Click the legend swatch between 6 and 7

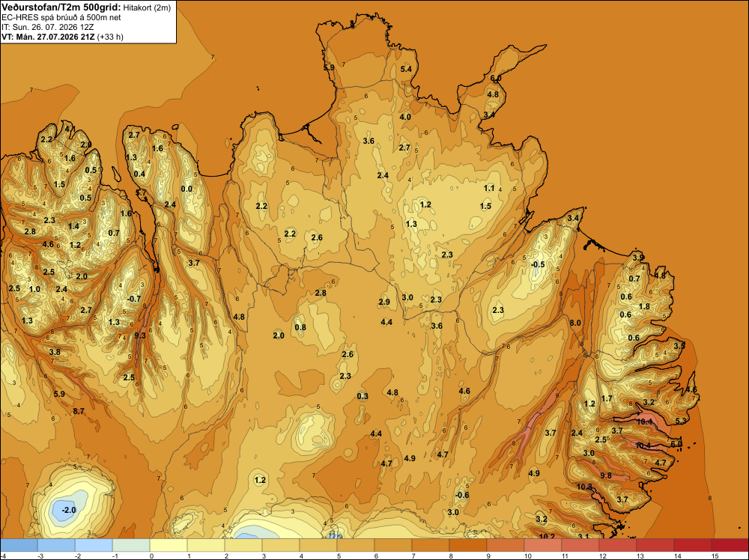(x=392, y=545)
